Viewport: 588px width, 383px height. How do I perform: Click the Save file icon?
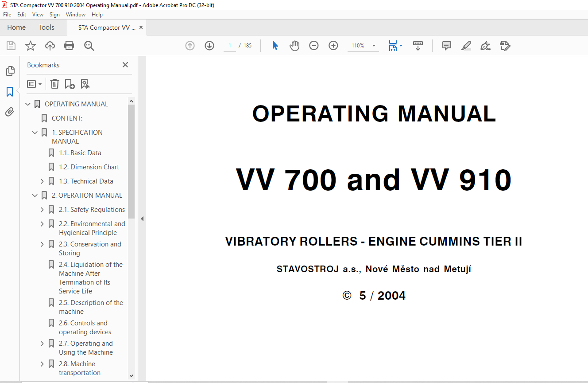click(x=11, y=46)
